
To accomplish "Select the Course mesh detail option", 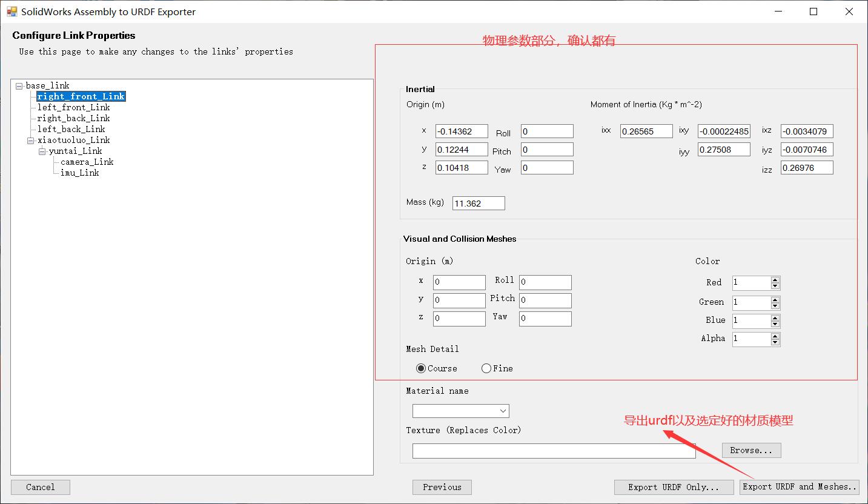I will coord(421,368).
